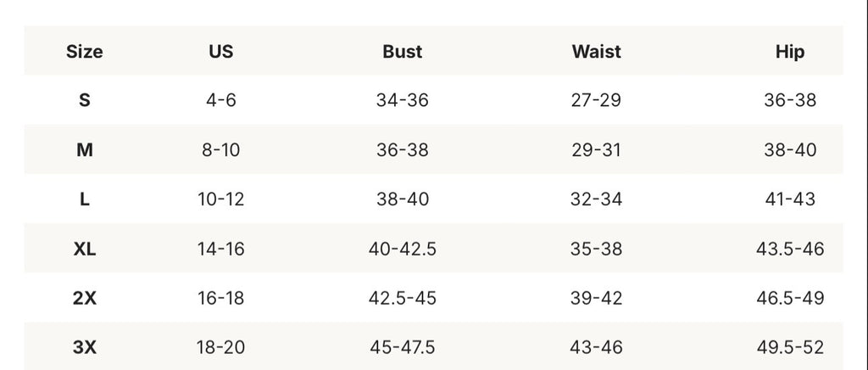
Task: Click the Hip column header
Action: tap(790, 52)
